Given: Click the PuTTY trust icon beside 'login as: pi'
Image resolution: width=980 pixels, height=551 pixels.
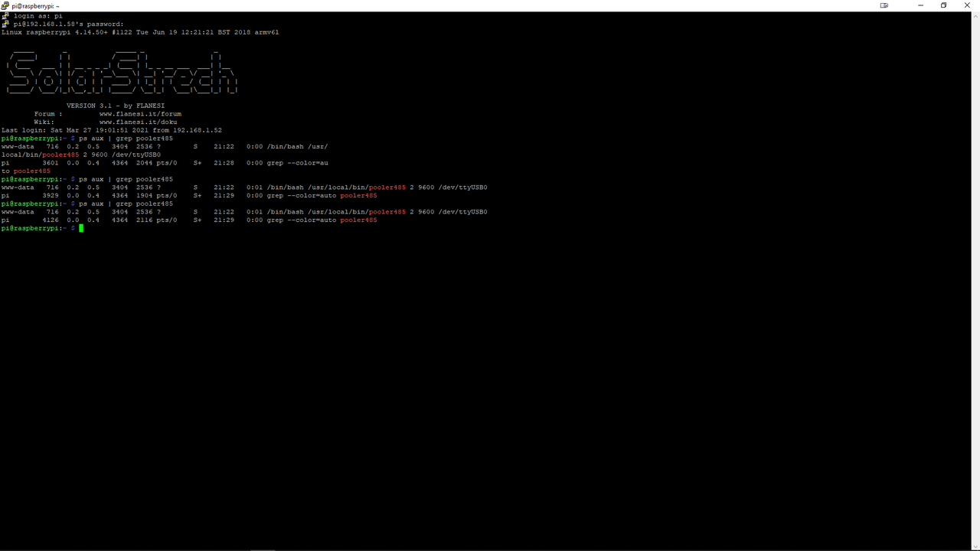Looking at the screenshot, I should (5, 15).
